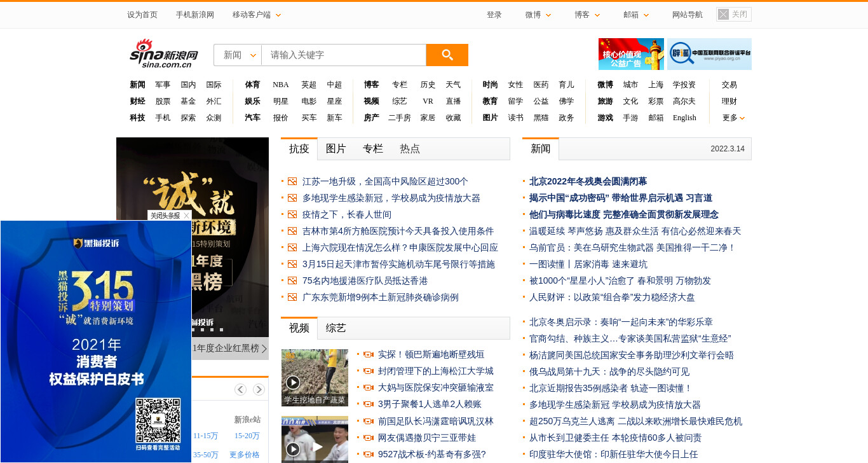
Task: Click image icon beside 上海六院现在情况怎么样
Action: (x=292, y=247)
